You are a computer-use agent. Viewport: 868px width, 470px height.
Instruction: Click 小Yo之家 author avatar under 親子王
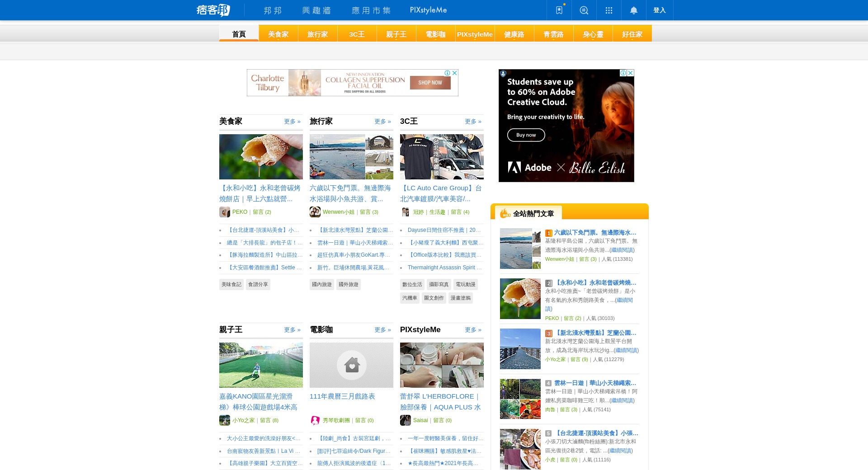225,420
